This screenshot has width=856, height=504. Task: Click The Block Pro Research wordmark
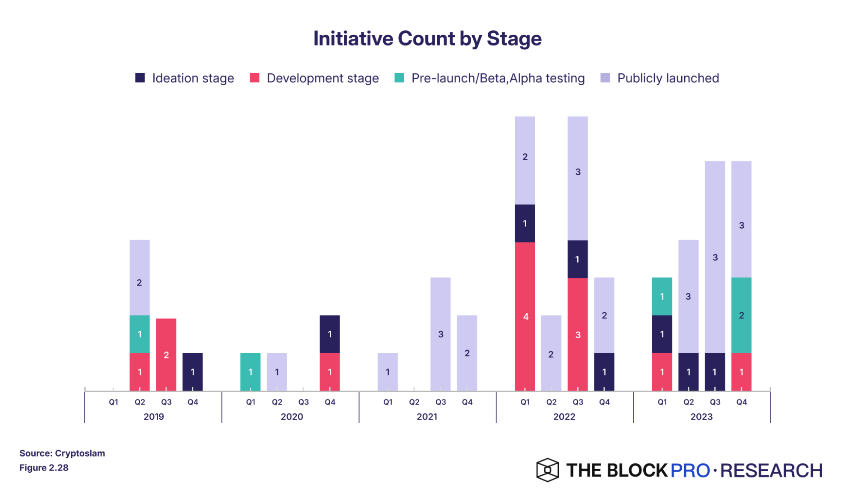[694, 470]
